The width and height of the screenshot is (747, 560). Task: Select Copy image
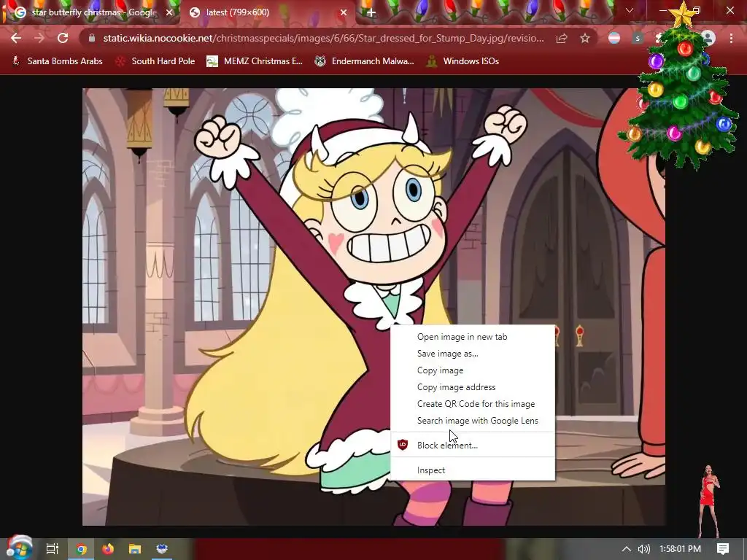click(x=473, y=370)
